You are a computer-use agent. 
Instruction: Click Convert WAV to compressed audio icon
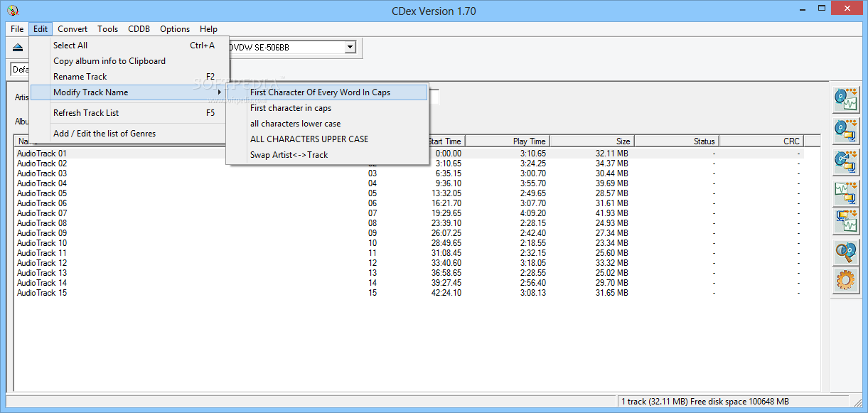pyautogui.click(x=846, y=192)
